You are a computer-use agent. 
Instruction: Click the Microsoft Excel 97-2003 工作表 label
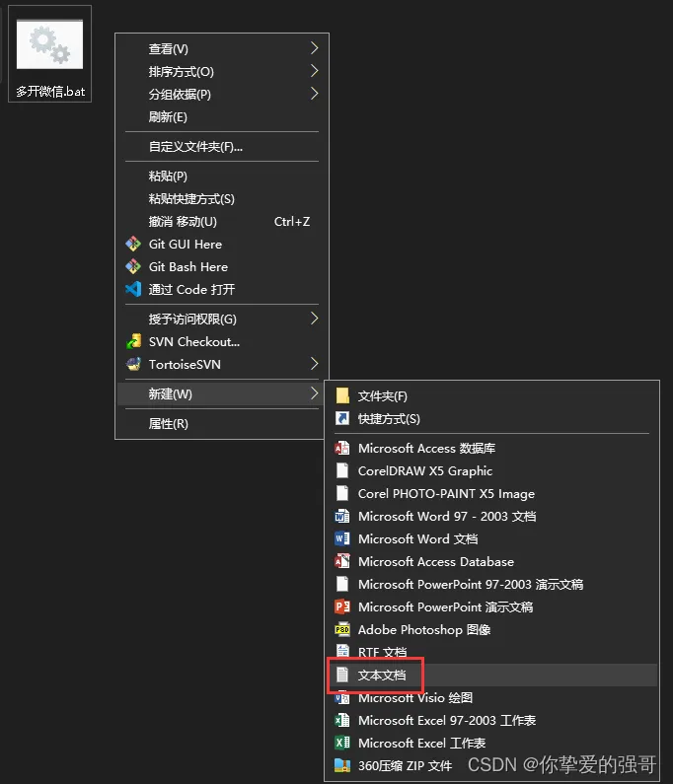pyautogui.click(x=447, y=720)
